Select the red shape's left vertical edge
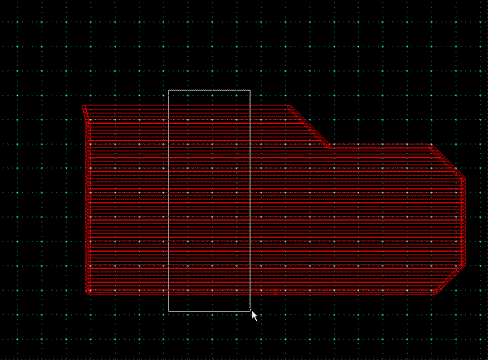Viewport: 488px width, 360px height. click(x=88, y=207)
